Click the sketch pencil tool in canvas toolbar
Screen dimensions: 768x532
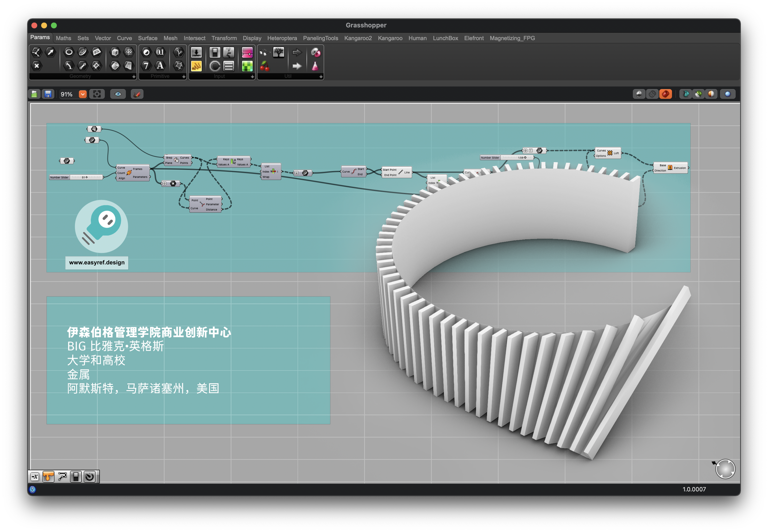tap(137, 94)
